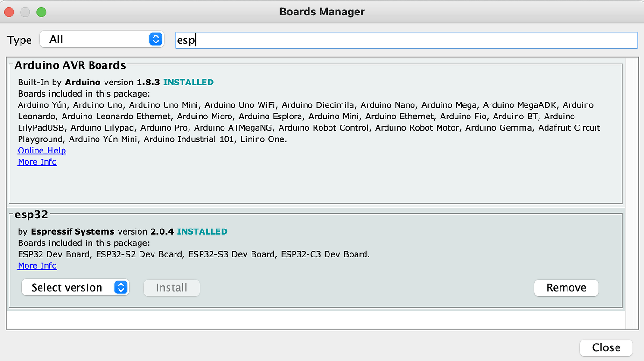Open the Online Help link

pyautogui.click(x=42, y=151)
